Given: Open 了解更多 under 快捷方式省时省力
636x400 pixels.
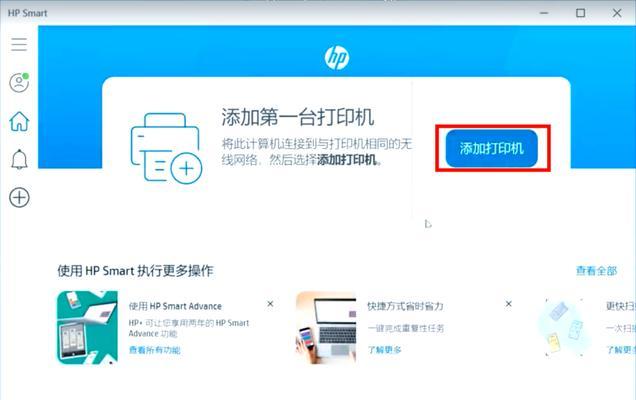Looking at the screenshot, I should pos(385,350).
